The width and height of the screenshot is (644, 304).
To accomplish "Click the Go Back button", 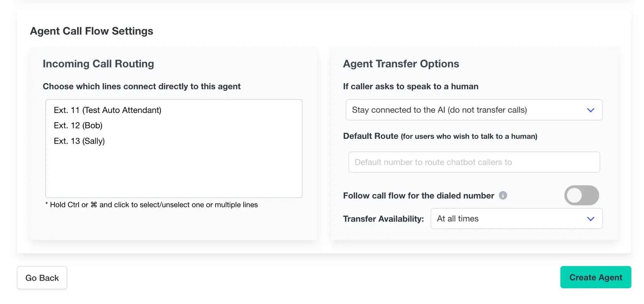I will coord(42,277).
